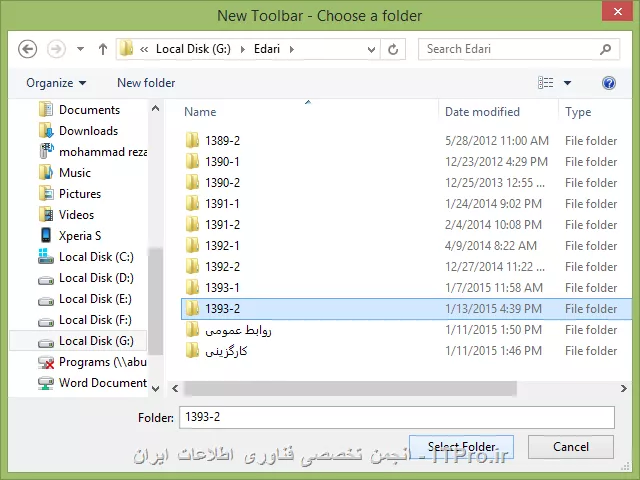Sort by Type column header
This screenshot has width=640, height=480.
click(578, 112)
